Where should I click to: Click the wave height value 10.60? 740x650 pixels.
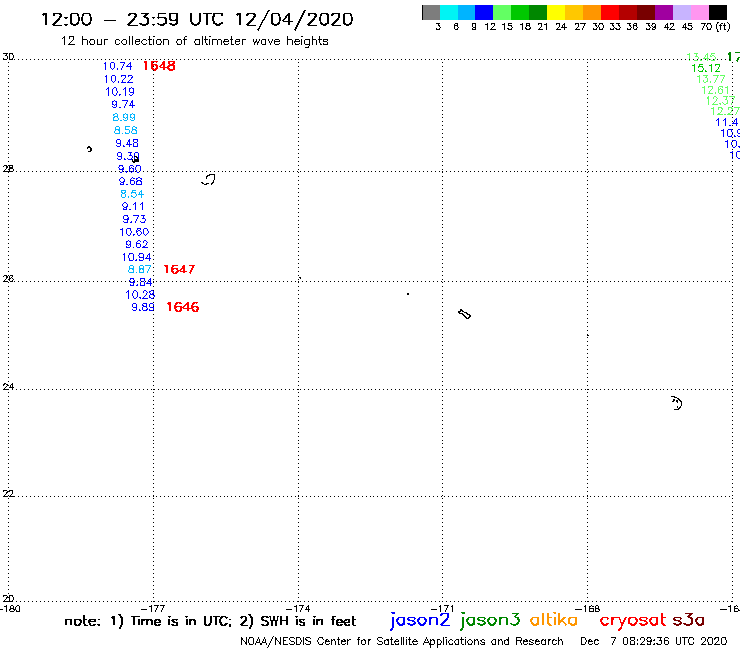(x=134, y=232)
